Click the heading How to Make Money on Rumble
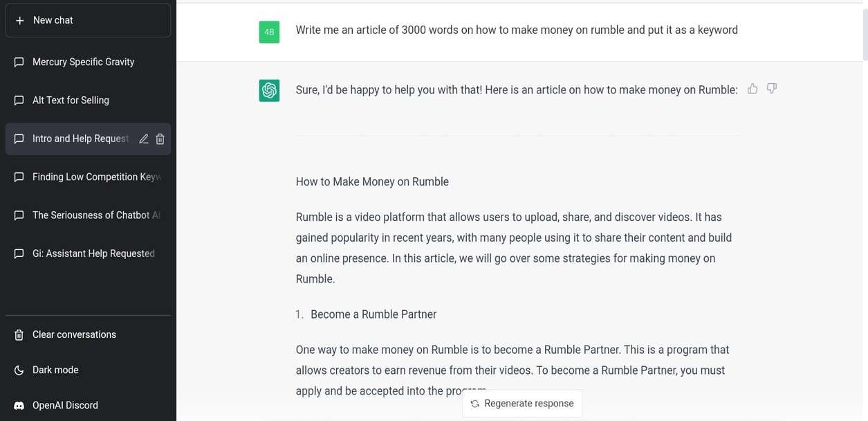 click(372, 182)
